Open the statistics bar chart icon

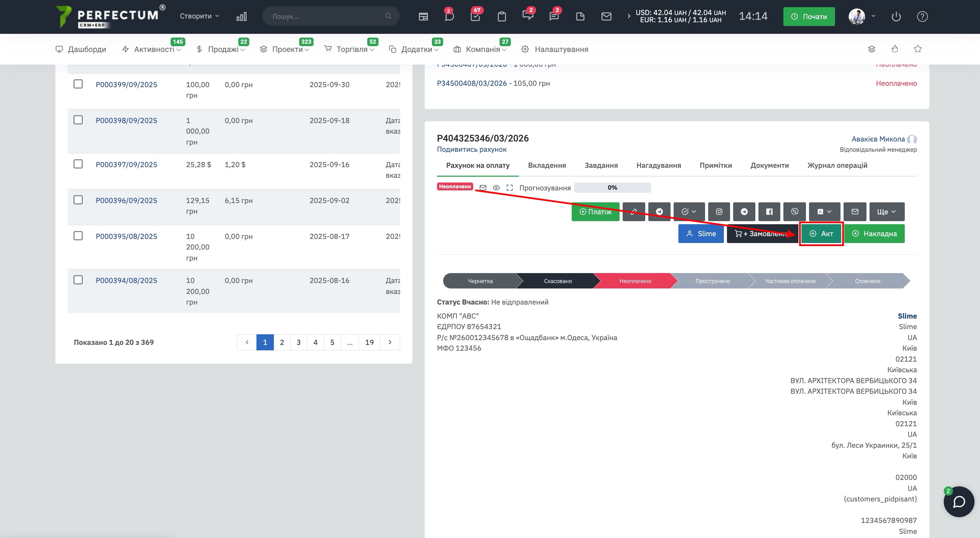pos(241,17)
